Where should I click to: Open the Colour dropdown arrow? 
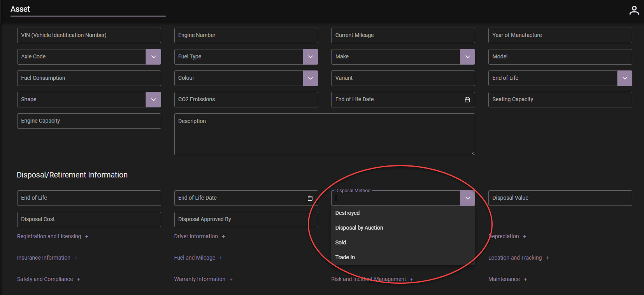tap(310, 78)
